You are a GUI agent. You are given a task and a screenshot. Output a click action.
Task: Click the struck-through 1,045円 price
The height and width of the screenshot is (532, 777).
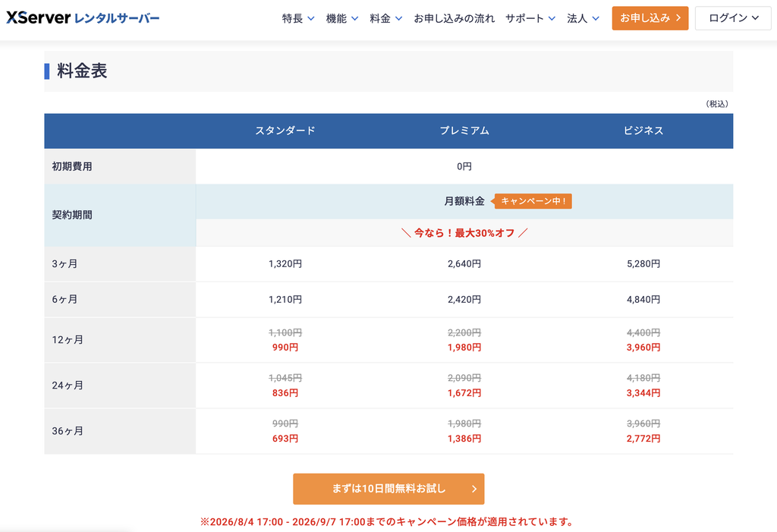click(x=285, y=378)
